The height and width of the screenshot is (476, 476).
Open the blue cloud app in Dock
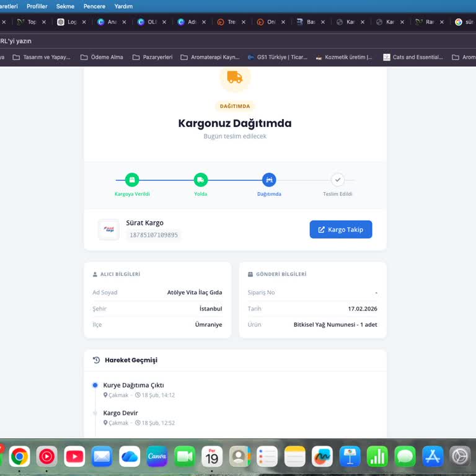[x=130, y=456]
